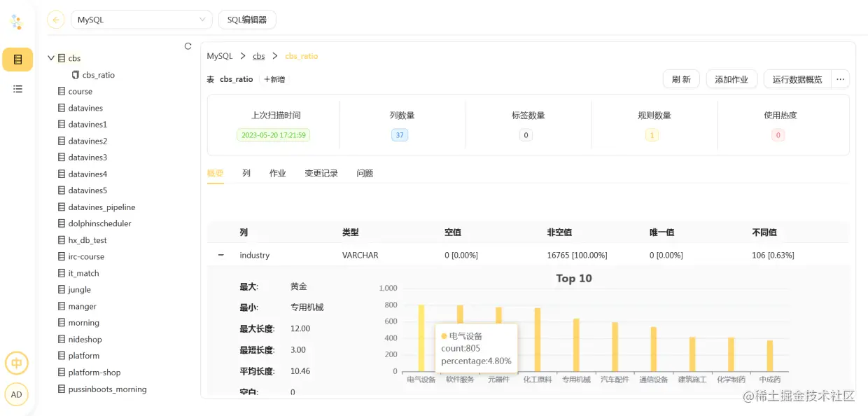Click the VARCHAR type cell
868x416 pixels.
click(x=360, y=255)
